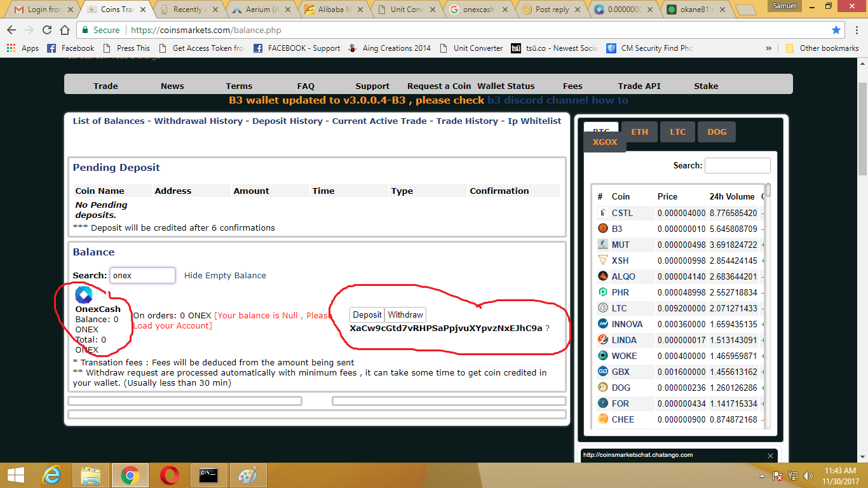Show more bookmarks with the chevron
The image size is (868, 488).
[769, 48]
